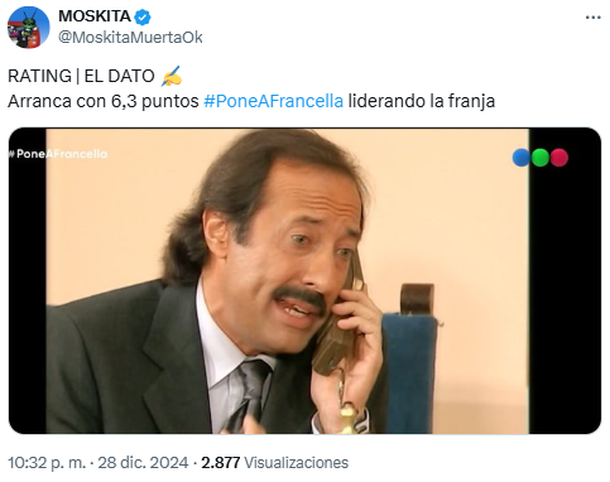Click the blue verified badge
Screen dimensions: 610x482
(x=142, y=17)
